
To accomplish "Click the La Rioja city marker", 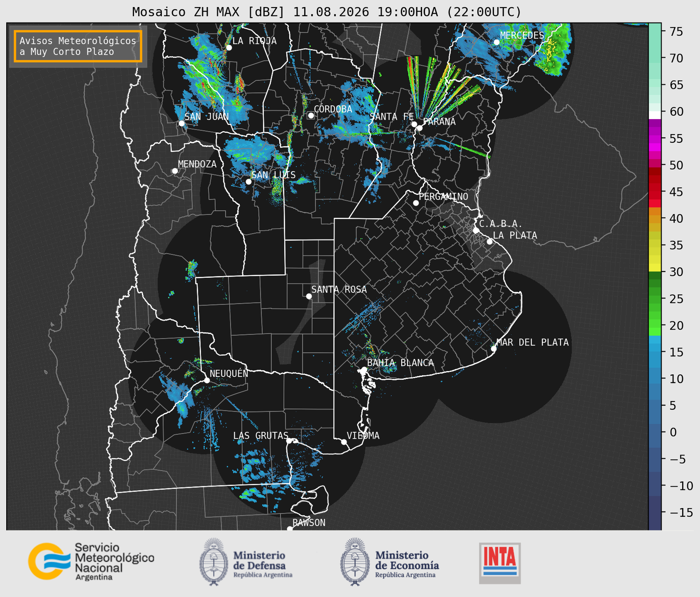I will (x=229, y=48).
